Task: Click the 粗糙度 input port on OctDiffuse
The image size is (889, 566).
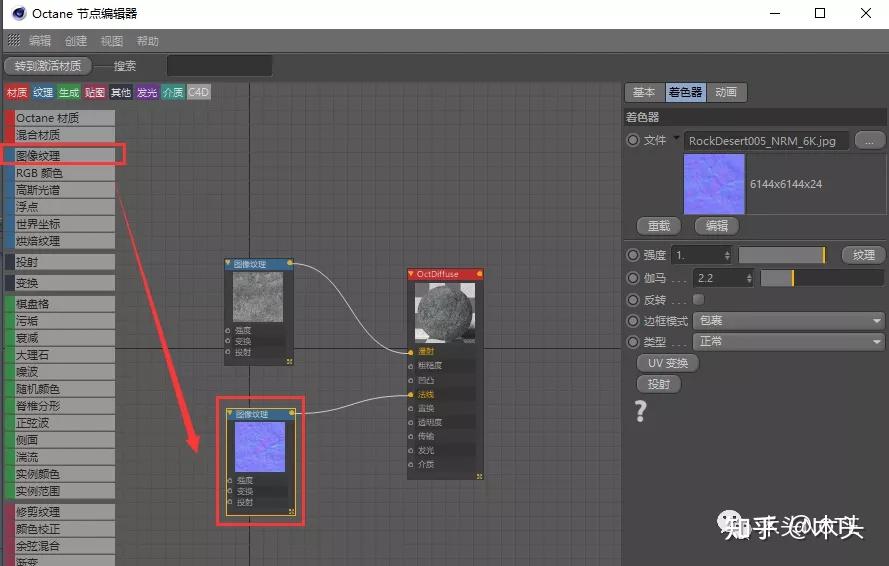Action: coord(410,366)
